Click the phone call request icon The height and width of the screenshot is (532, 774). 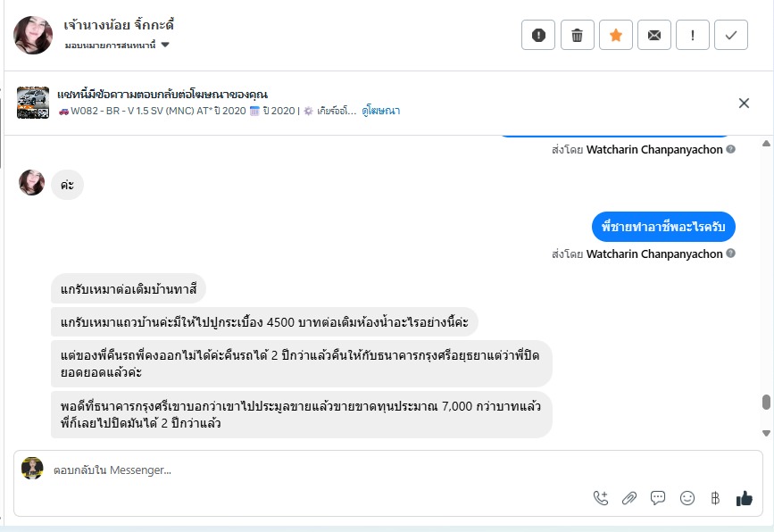point(601,498)
